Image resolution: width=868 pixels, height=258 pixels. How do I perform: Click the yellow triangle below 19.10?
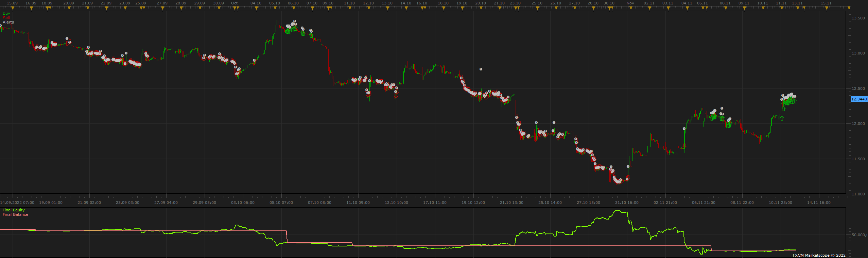pyautogui.click(x=462, y=8)
